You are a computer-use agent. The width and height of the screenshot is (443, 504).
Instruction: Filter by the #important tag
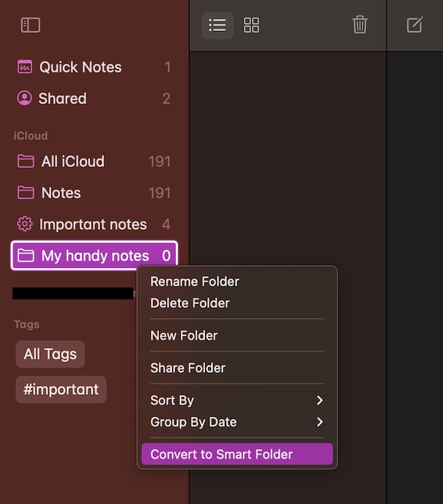pyautogui.click(x=61, y=389)
